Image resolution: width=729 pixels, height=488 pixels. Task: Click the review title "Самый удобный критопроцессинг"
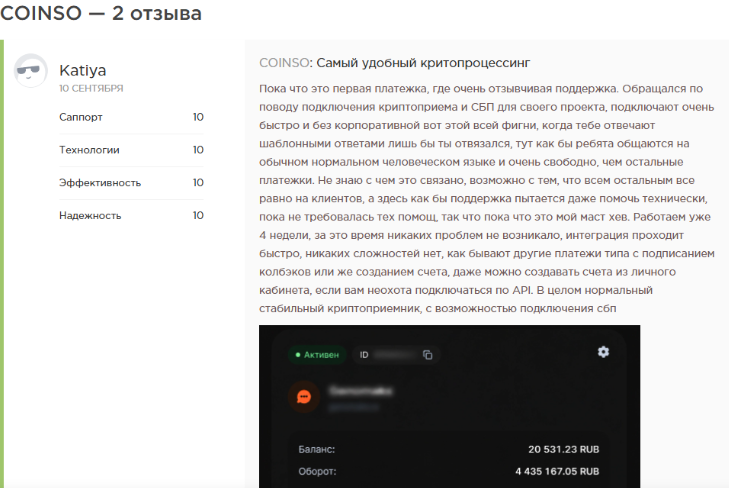pos(423,63)
